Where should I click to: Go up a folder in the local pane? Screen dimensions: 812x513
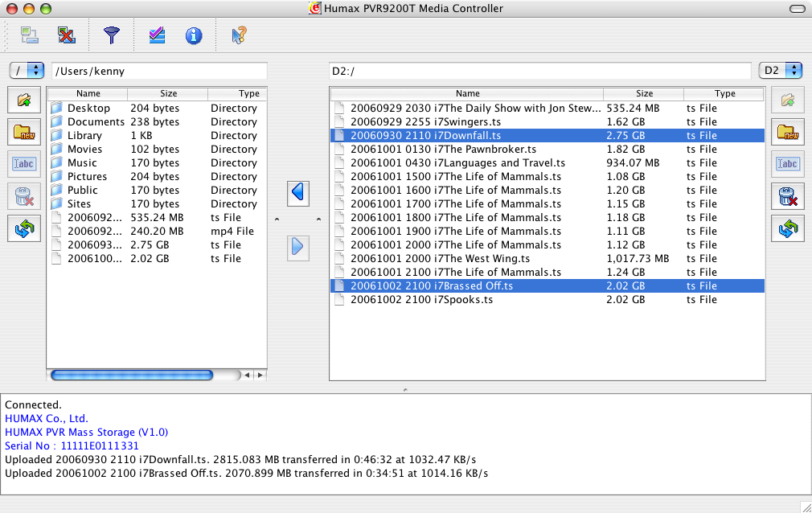click(24, 100)
